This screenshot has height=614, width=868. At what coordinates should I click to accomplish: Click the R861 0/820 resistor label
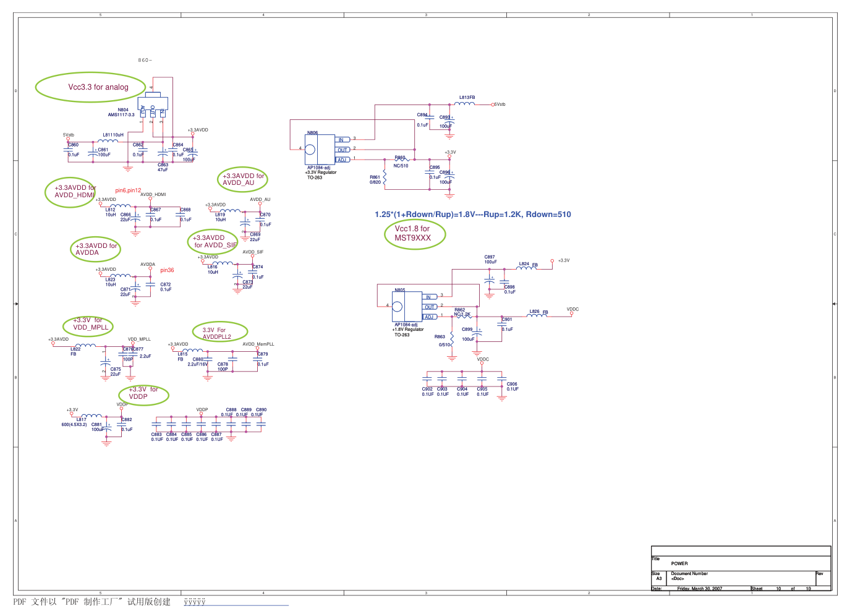(x=375, y=180)
